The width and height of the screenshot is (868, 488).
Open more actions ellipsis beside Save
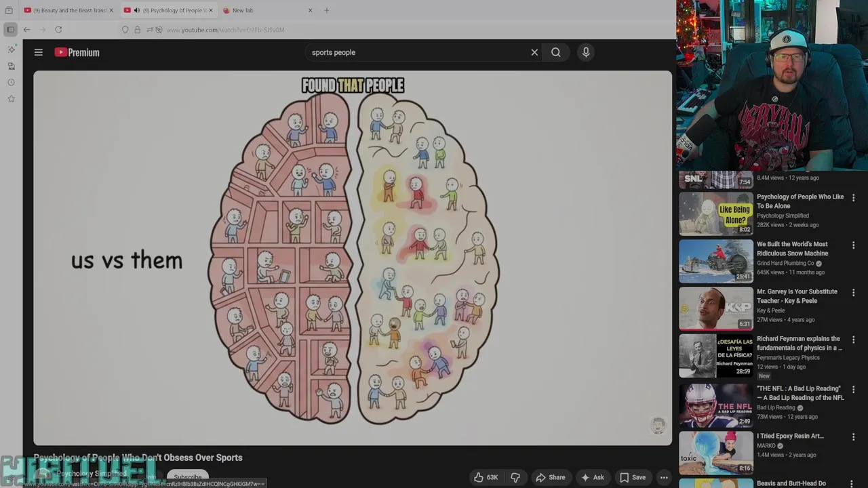(x=664, y=477)
